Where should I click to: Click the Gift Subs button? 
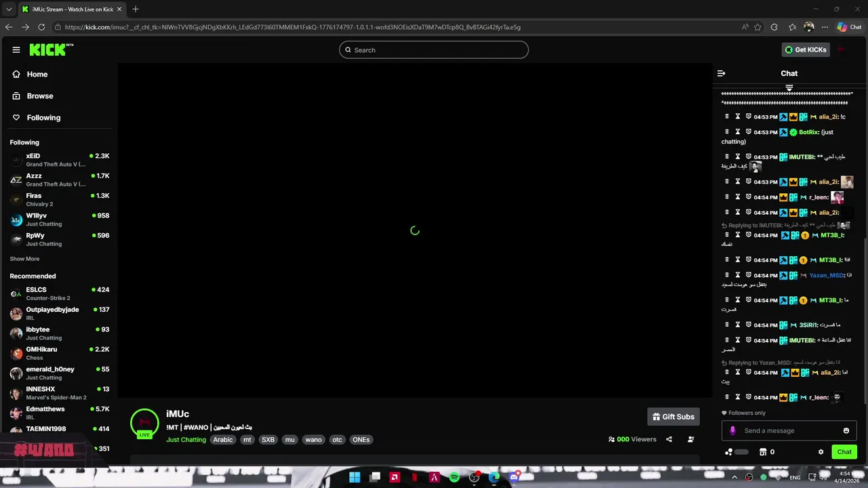pos(673,417)
